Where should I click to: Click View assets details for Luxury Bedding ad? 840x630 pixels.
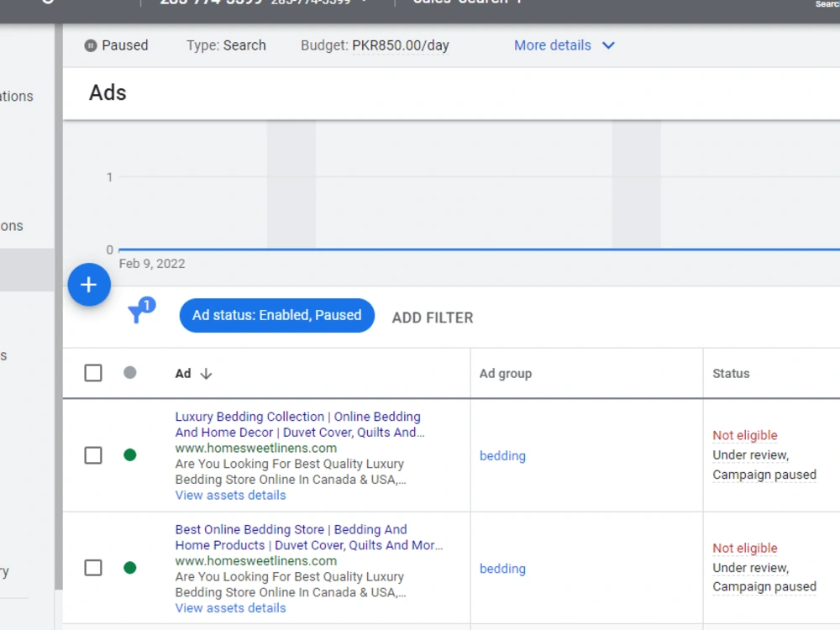(230, 495)
